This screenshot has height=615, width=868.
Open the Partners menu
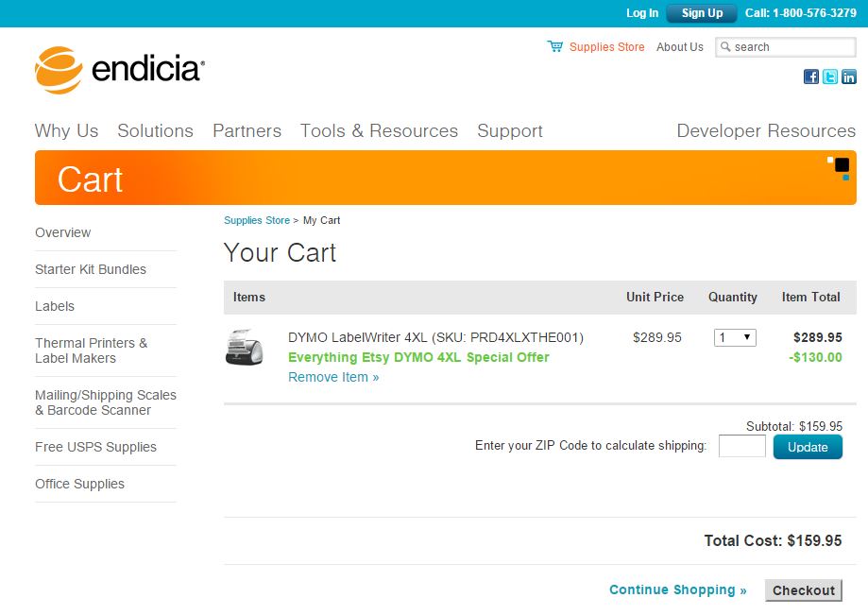247,130
